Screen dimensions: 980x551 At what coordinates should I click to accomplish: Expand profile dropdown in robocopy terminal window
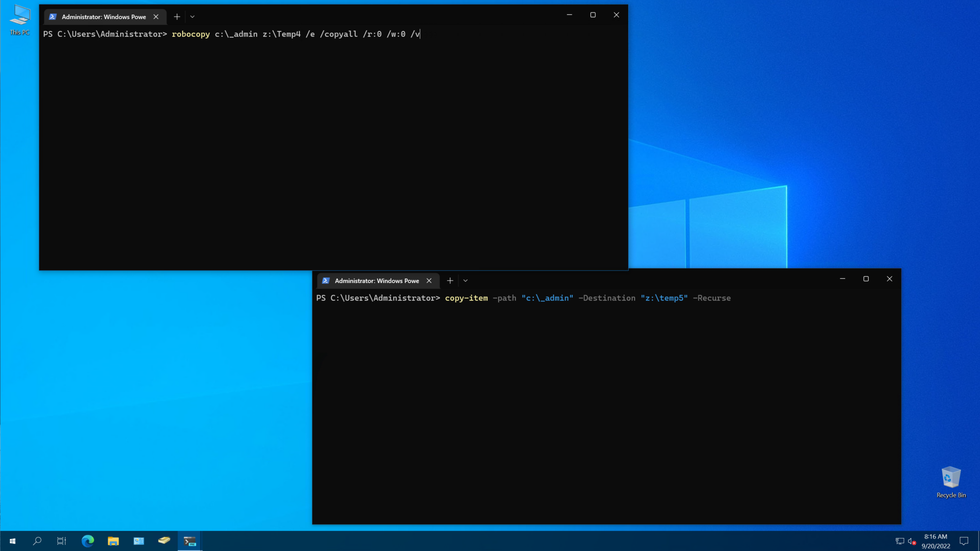pyautogui.click(x=192, y=17)
